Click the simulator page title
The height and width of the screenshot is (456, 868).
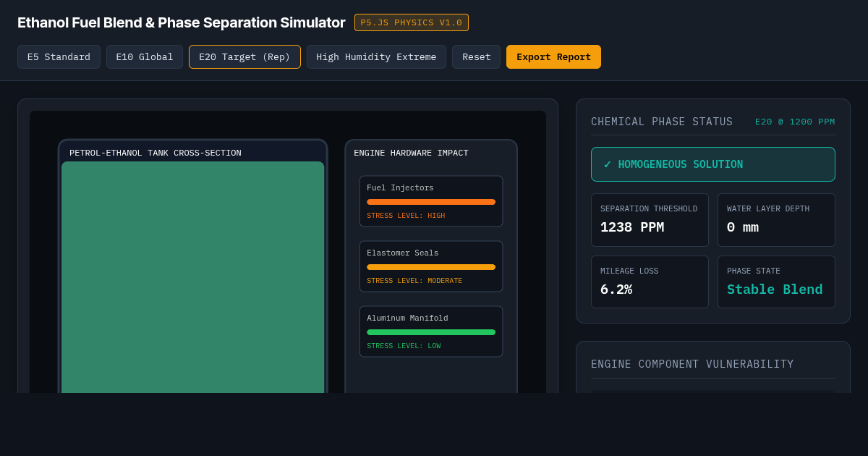(x=182, y=22)
